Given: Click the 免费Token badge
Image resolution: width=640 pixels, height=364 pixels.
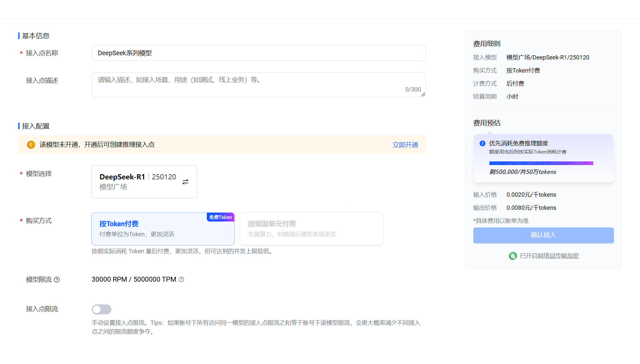Looking at the screenshot, I should coord(221,217).
